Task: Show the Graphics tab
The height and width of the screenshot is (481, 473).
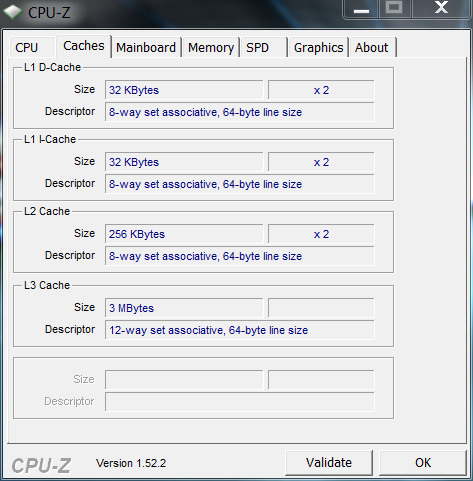Action: [318, 47]
